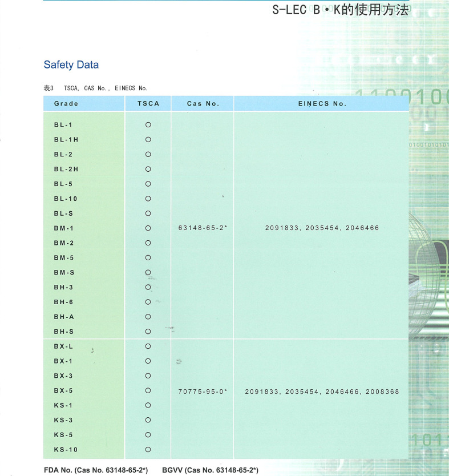This screenshot has height=476, width=449.
Task: Select the KS-5 grade label
Action: coord(63,435)
